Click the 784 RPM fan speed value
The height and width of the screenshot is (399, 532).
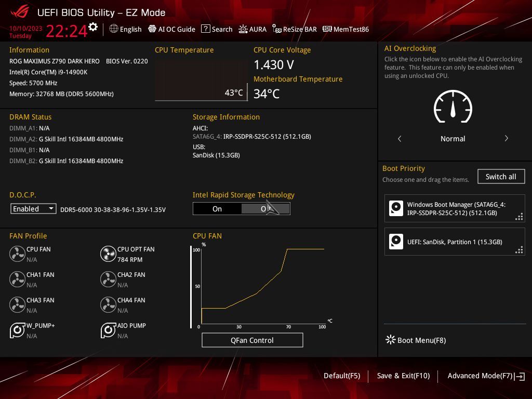[x=130, y=260]
